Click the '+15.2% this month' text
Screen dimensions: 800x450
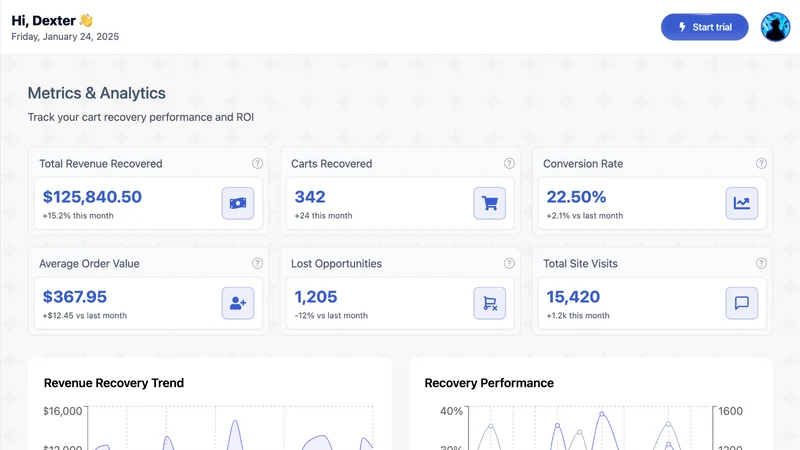click(x=78, y=216)
